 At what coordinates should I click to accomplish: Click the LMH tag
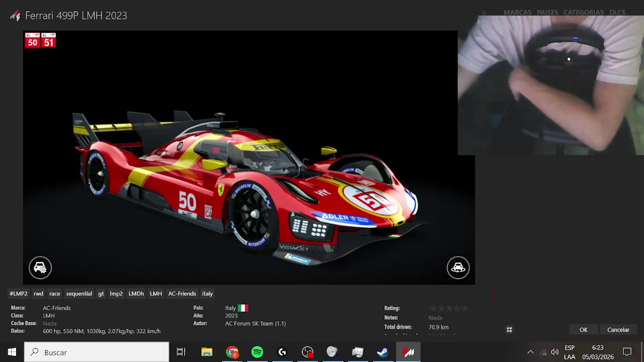click(156, 294)
